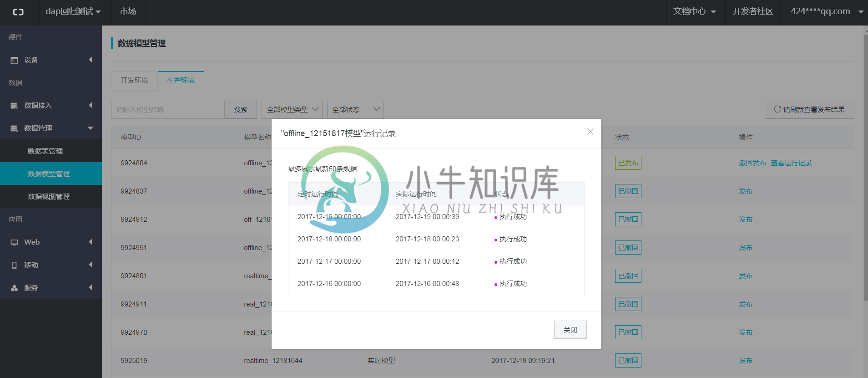Screen dimensions: 868x378
Task: Click the 已撤回 status tag of 9924837
Action: pyautogui.click(x=628, y=191)
